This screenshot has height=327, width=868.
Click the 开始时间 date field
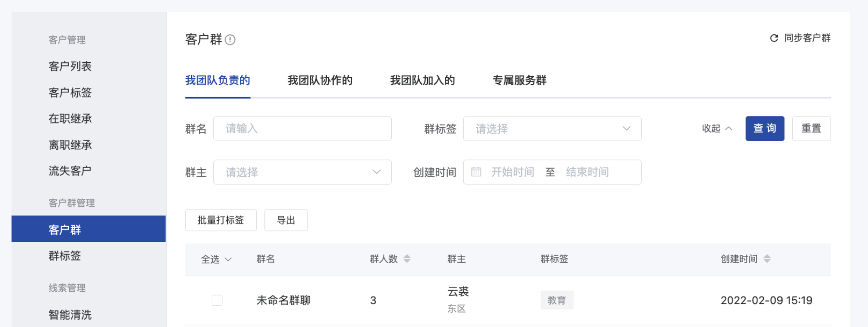point(512,172)
